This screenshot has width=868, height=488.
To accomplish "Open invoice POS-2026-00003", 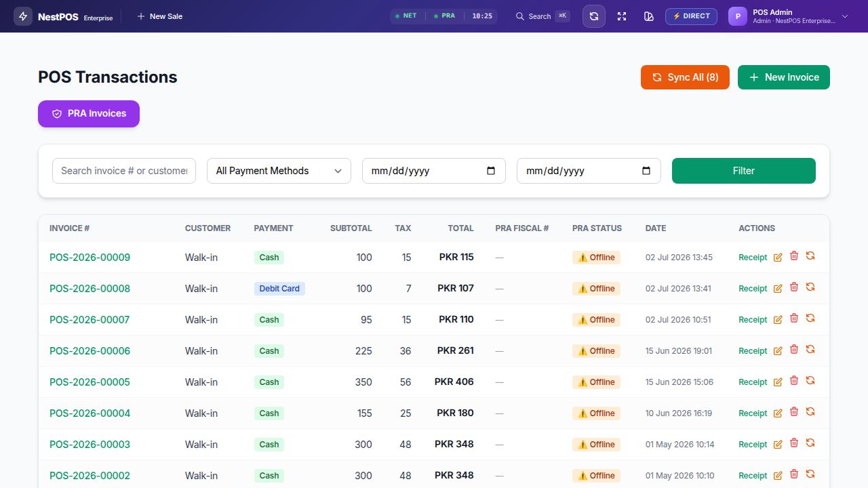I will (90, 445).
